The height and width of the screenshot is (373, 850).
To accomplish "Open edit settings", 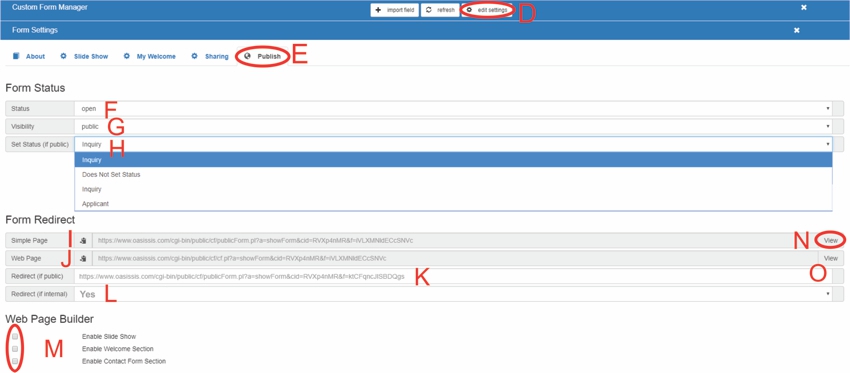I will pyautogui.click(x=487, y=10).
